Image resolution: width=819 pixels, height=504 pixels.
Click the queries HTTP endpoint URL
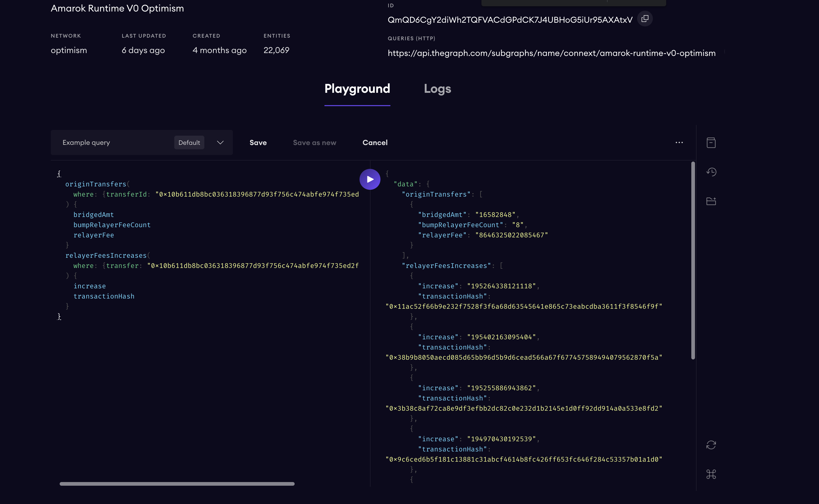(x=551, y=53)
